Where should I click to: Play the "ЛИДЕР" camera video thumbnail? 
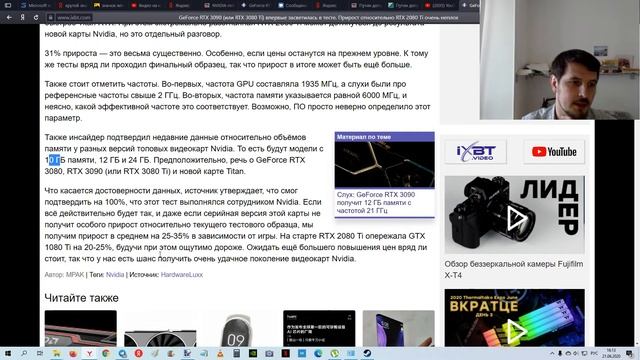point(515,215)
